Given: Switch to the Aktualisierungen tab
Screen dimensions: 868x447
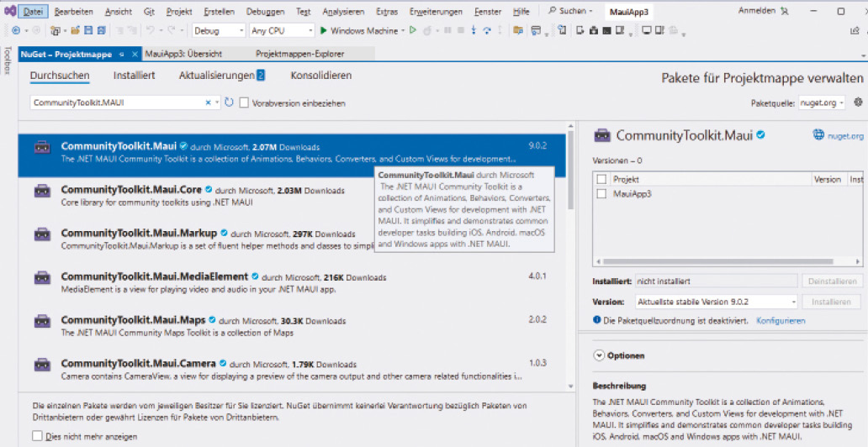Looking at the screenshot, I should [221, 76].
